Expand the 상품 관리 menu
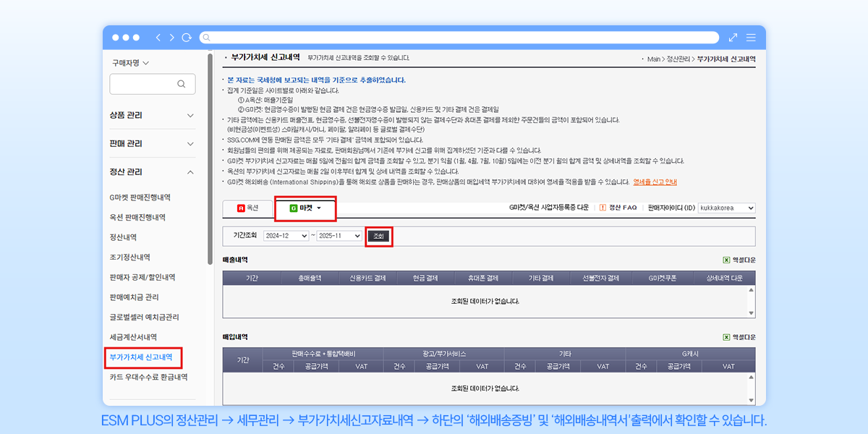Image resolution: width=868 pixels, height=434 pixels. point(153,115)
